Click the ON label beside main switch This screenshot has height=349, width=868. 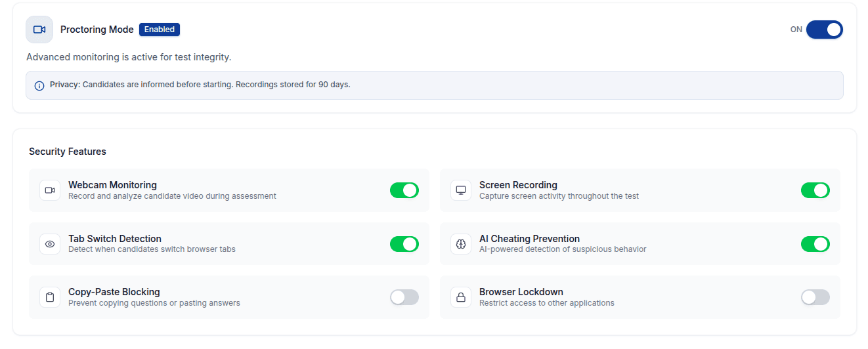point(796,30)
